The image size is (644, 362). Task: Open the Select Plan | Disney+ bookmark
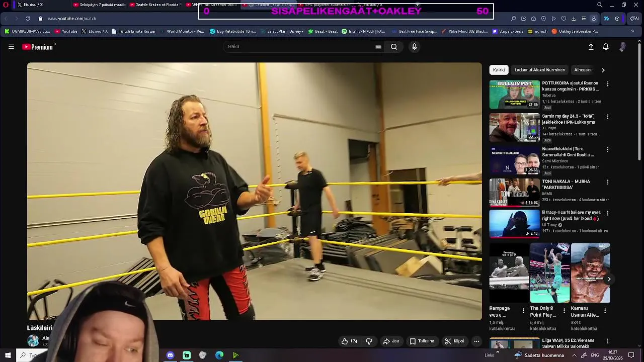[282, 31]
